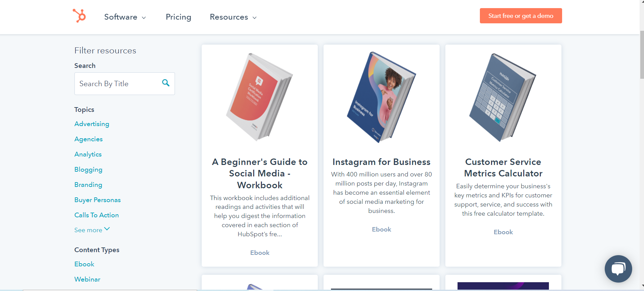Click the HubSpot sprocket logo
Viewport: 644px width, 291px height.
[79, 16]
